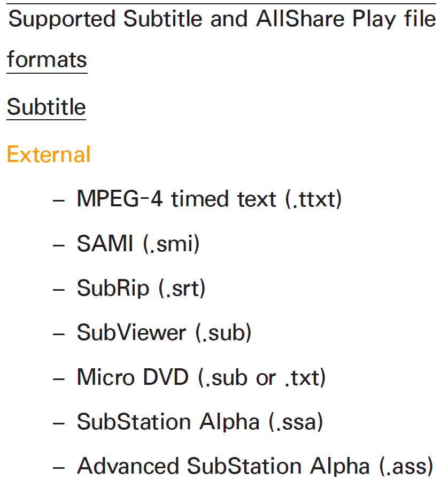Click the ".ass" file extension
The width and height of the screenshot is (448, 480).
coord(406,467)
